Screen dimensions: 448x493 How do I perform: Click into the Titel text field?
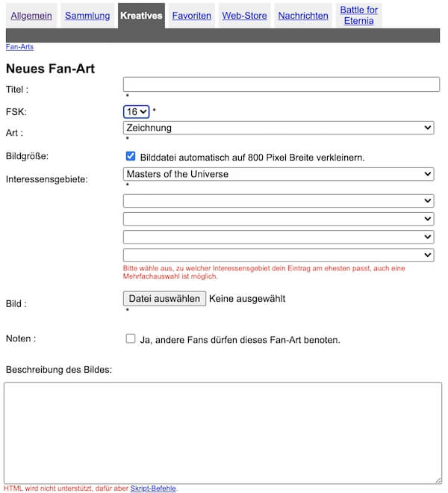[x=281, y=84]
